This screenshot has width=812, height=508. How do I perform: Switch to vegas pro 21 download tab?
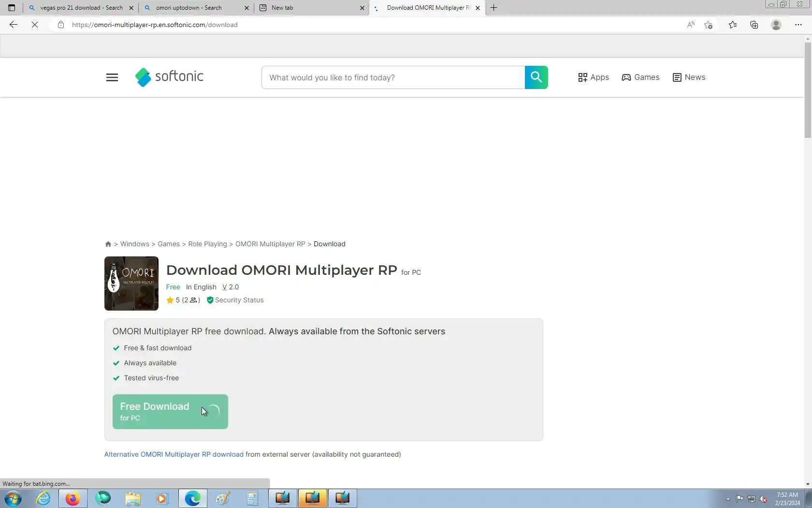tap(82, 8)
